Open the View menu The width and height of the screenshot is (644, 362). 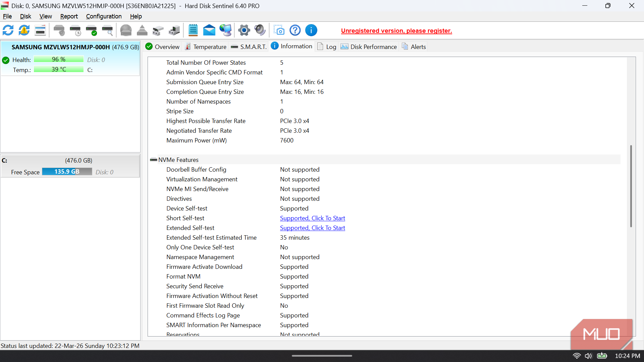click(x=46, y=16)
